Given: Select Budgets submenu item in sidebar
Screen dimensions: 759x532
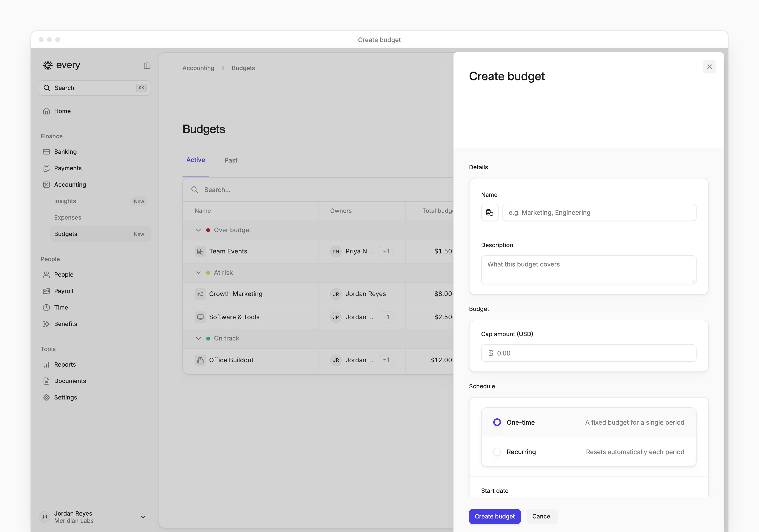Looking at the screenshot, I should (100, 234).
